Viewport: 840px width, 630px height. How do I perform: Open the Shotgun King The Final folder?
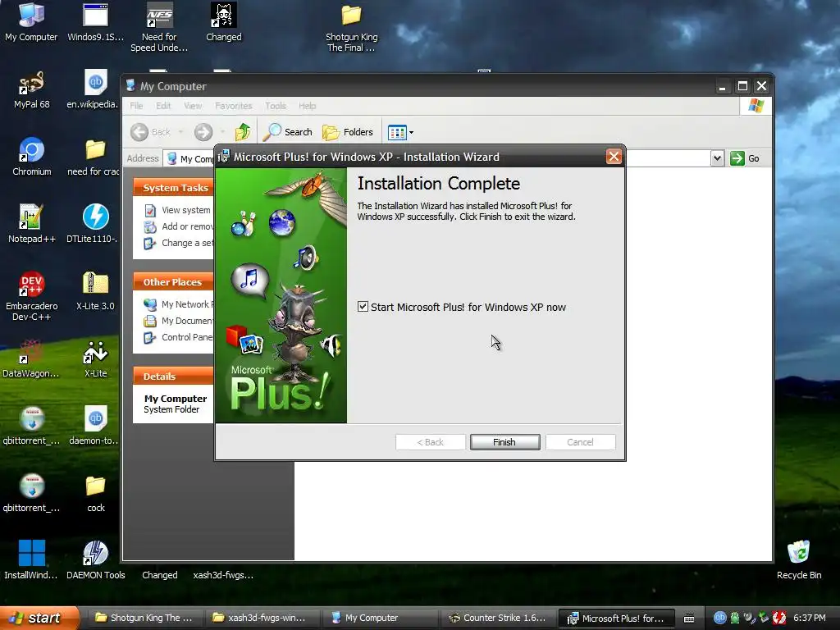point(351,28)
